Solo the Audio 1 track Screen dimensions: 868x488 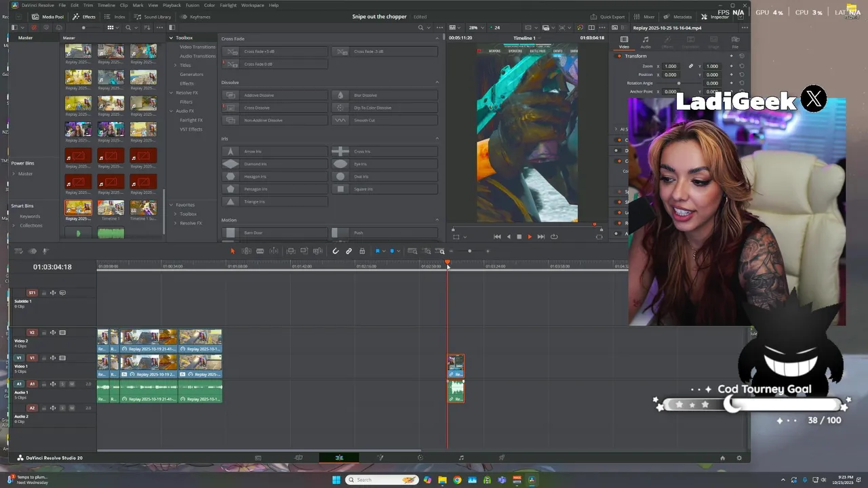point(62,384)
